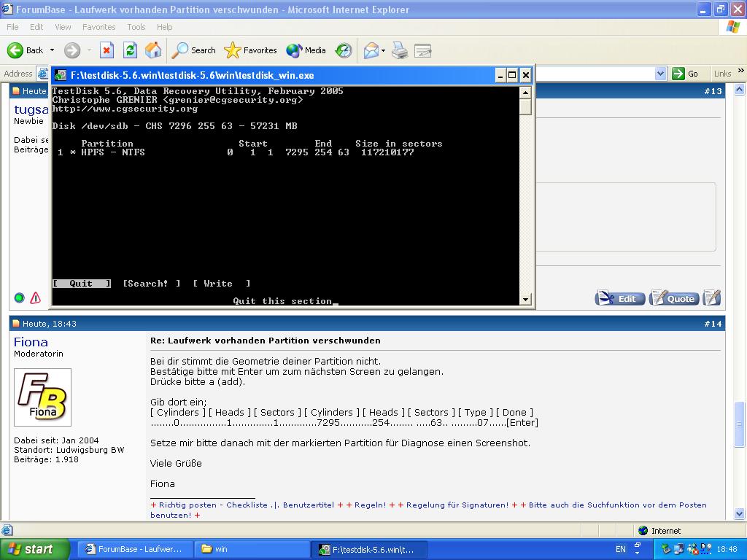The width and height of the screenshot is (747, 560).
Task: Open the Tools menu
Action: pos(136,27)
